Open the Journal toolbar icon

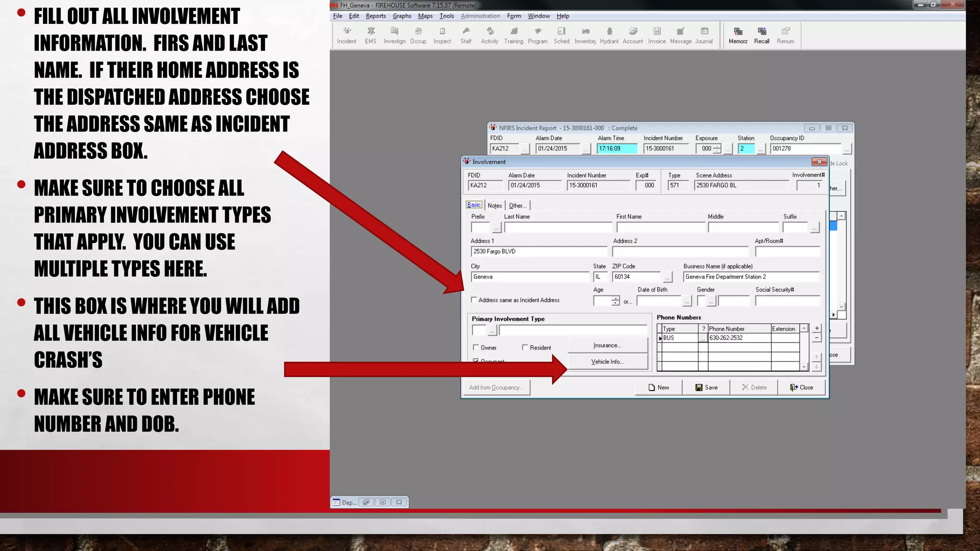click(704, 35)
